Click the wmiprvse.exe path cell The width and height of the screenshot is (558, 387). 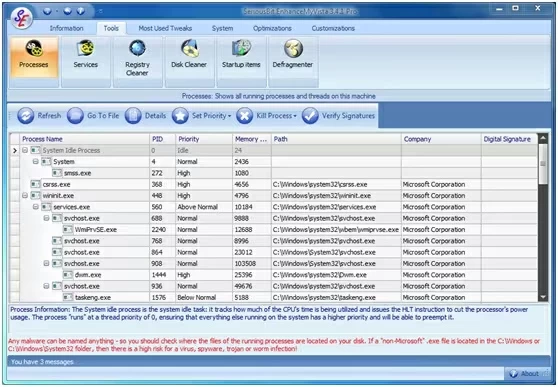tap(336, 230)
